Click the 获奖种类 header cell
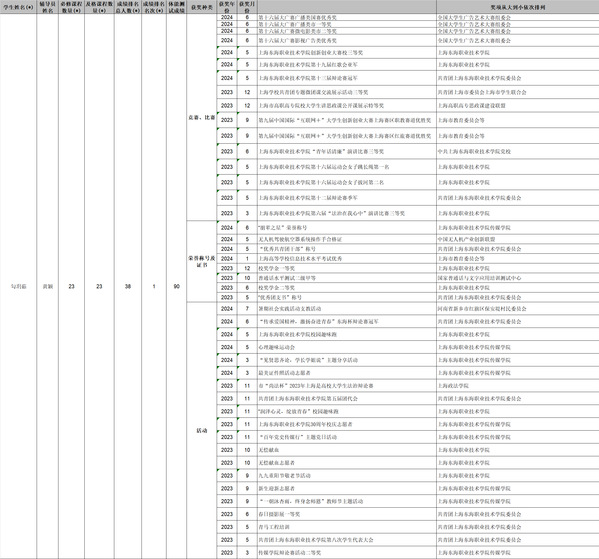 [x=202, y=7]
